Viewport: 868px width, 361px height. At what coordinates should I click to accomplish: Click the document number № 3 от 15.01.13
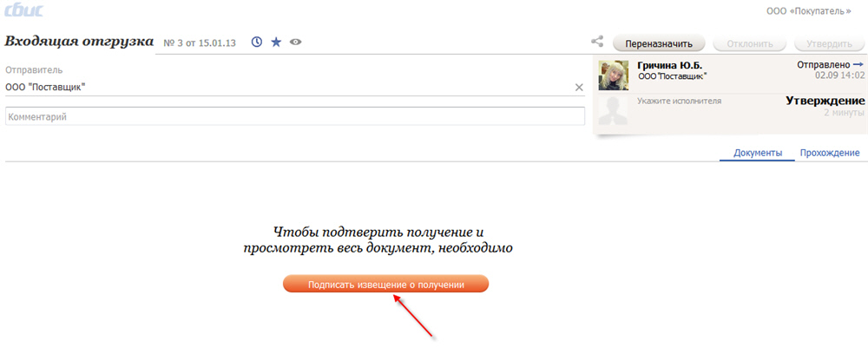201,42
